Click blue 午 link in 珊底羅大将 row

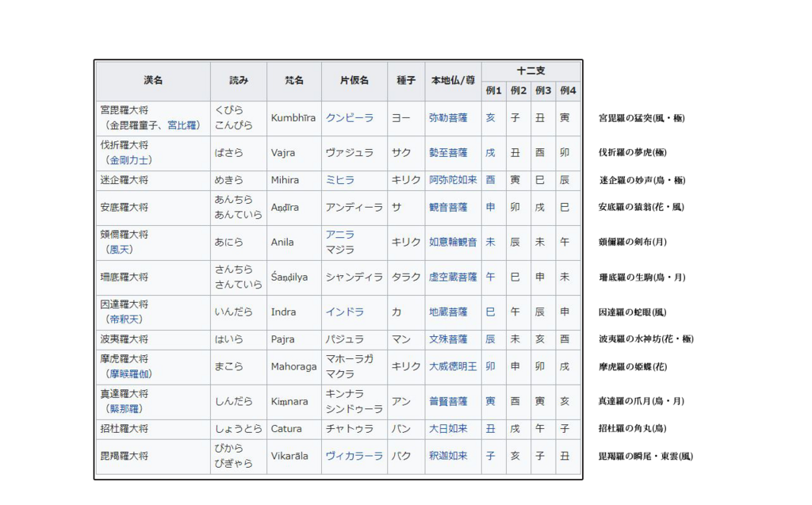tap(490, 277)
